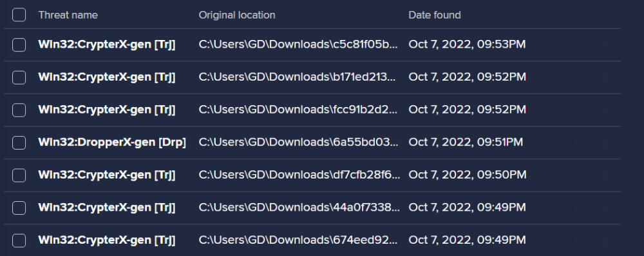Click the date Oct 7, 2022, 09:51PM
Image resolution: width=644 pixels, height=256 pixels.
[x=466, y=143]
